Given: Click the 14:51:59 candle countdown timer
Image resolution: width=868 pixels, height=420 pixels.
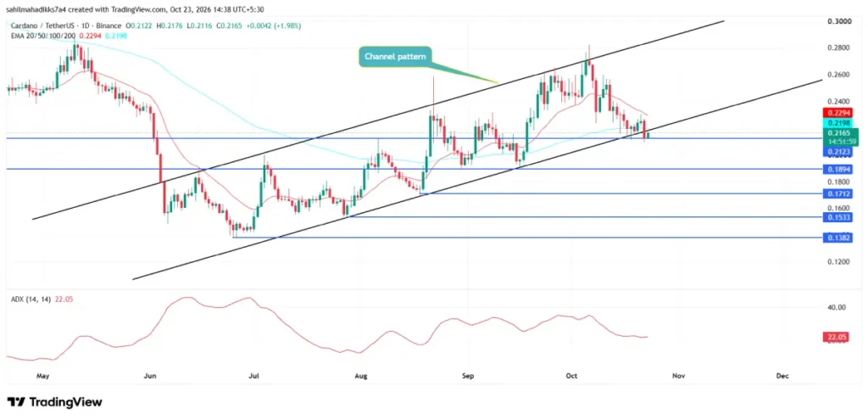Looking at the screenshot, I should 842,142.
